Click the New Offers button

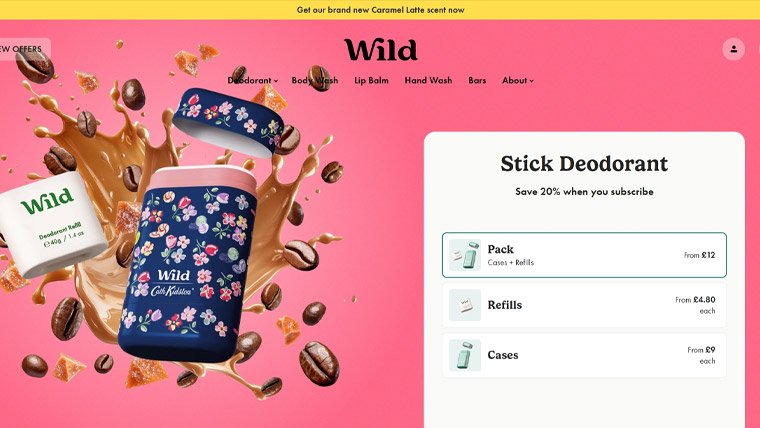[24, 49]
